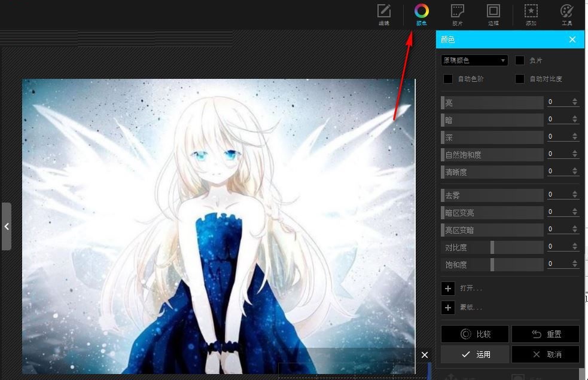The width and height of the screenshot is (588, 380).
Task: Click the 打开... open label
Action: 471,288
